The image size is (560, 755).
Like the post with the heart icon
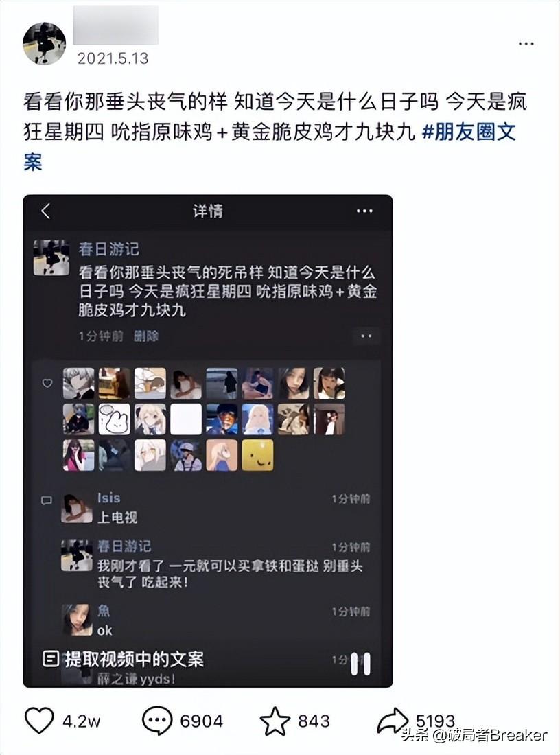pos(39,720)
